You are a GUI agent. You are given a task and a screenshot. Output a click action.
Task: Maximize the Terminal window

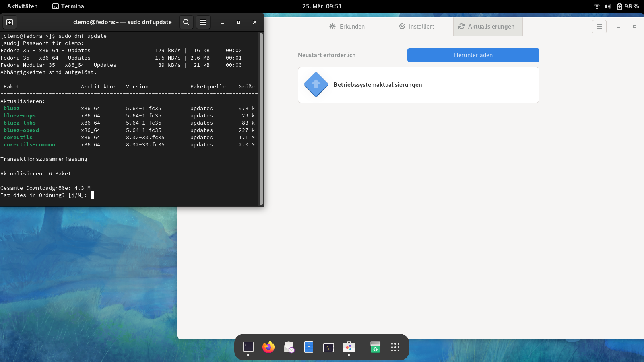click(x=239, y=22)
